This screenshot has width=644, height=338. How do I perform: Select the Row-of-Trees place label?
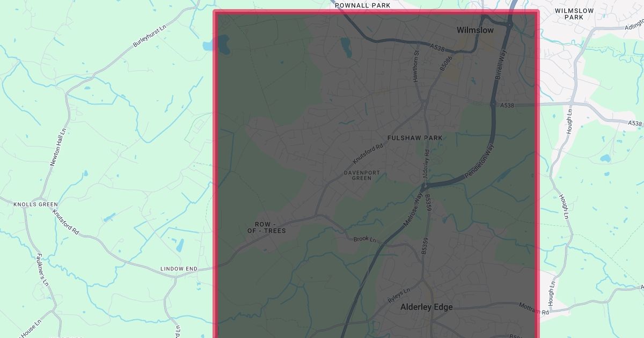[267, 227]
